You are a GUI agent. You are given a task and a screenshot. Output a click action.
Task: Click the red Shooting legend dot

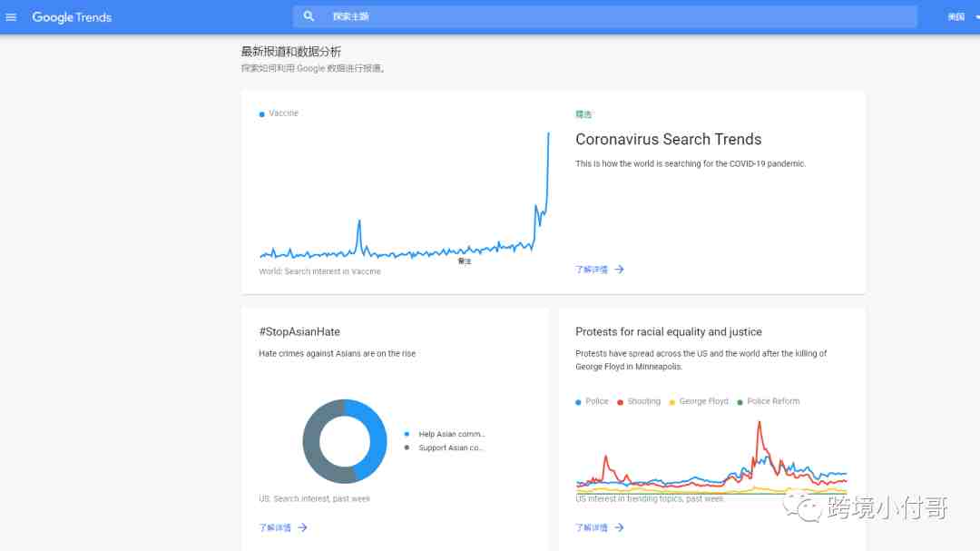621,402
